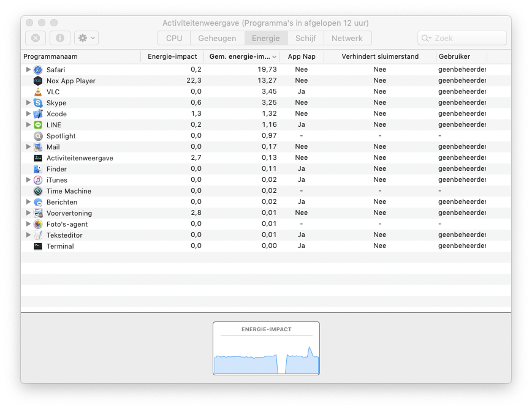Image resolution: width=532 pixels, height=409 pixels.
Task: Select the Terminal row name
Action: 60,246
